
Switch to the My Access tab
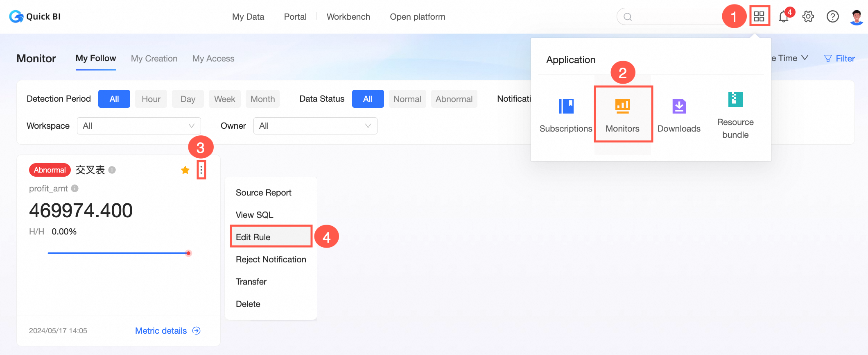tap(213, 59)
